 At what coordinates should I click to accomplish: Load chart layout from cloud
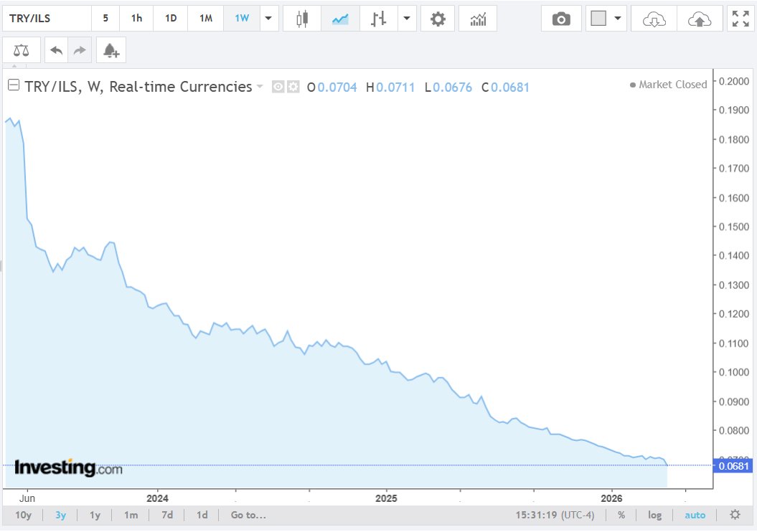[x=654, y=19]
